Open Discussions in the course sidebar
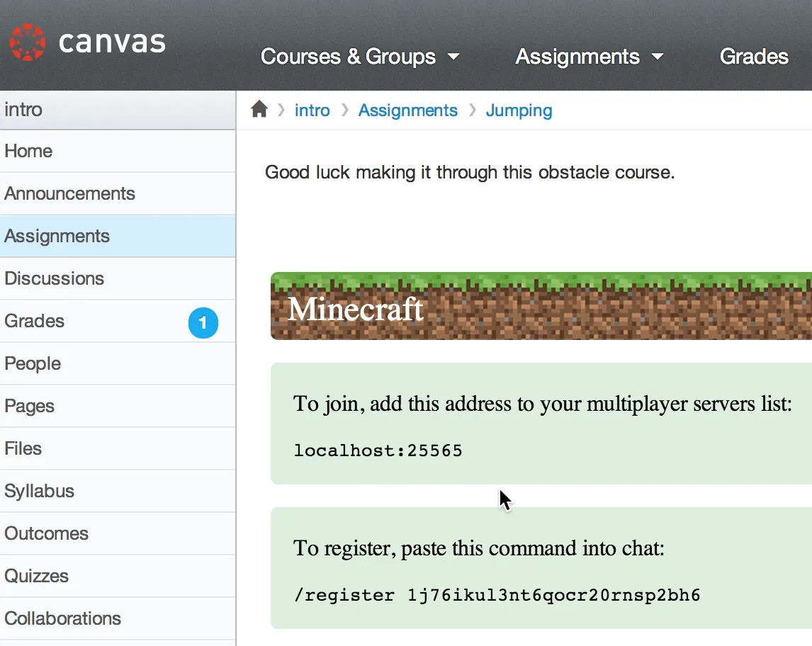 (118, 278)
